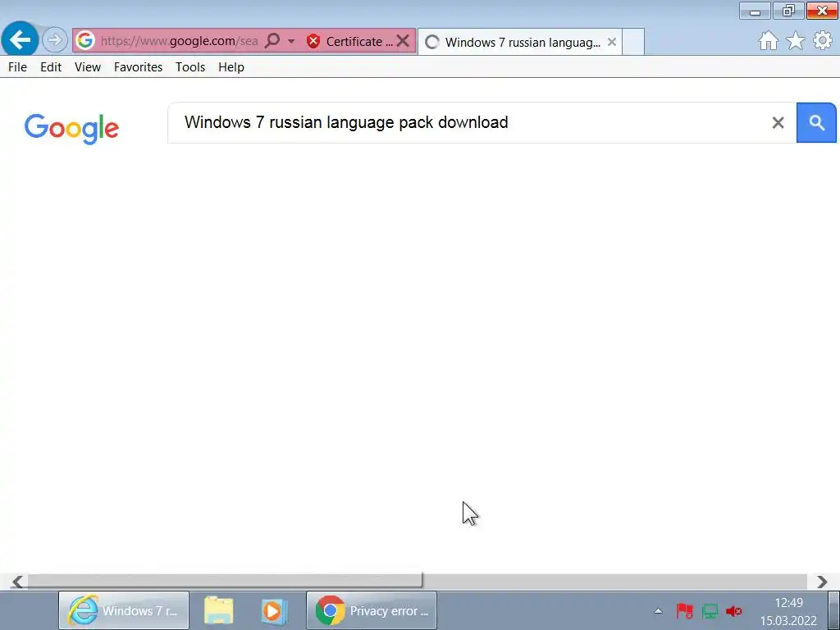Restore down the Internet Explorer window
840x630 pixels.
tap(788, 11)
